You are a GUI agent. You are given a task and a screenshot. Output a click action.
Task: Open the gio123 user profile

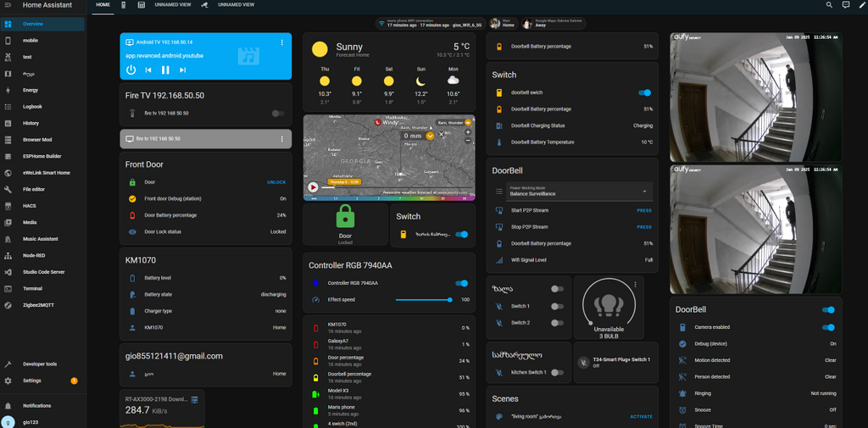pyautogui.click(x=42, y=422)
